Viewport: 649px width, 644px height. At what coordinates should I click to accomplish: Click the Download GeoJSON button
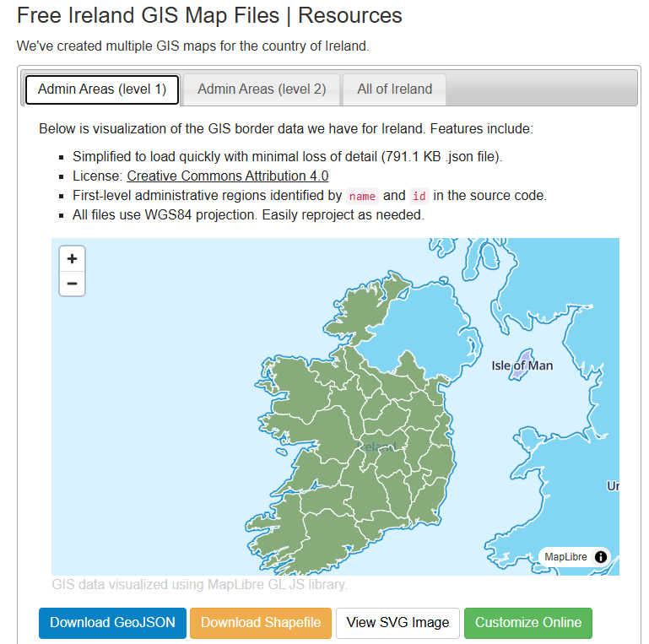coord(112,623)
